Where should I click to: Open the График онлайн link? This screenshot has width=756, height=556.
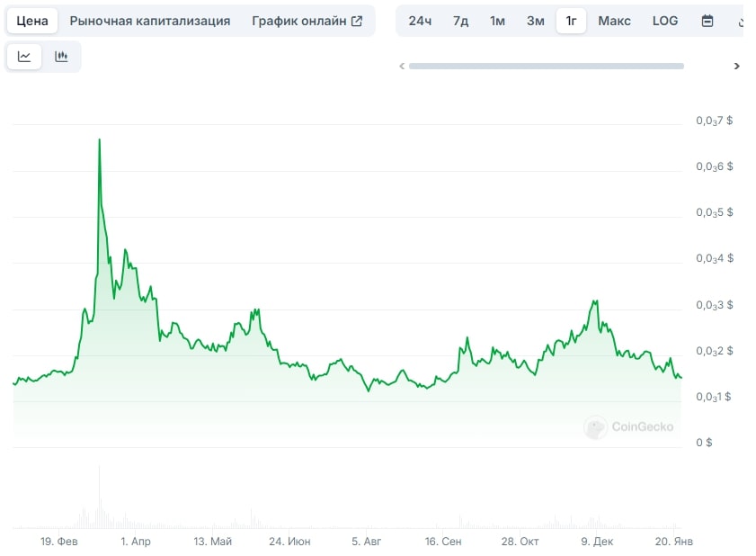[x=299, y=21]
